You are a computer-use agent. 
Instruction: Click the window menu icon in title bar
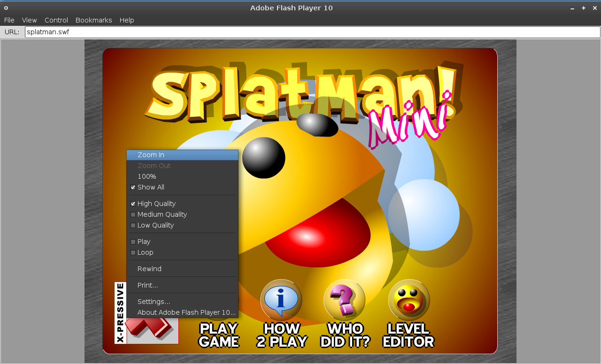click(6, 8)
